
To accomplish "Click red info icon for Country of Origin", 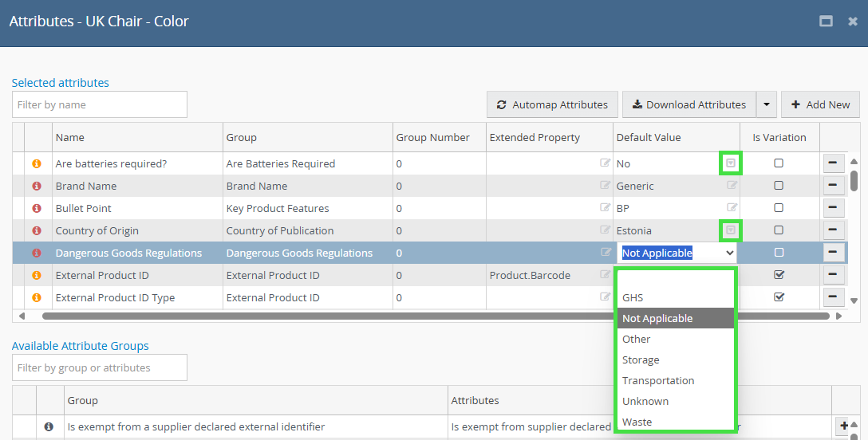I will point(37,230).
